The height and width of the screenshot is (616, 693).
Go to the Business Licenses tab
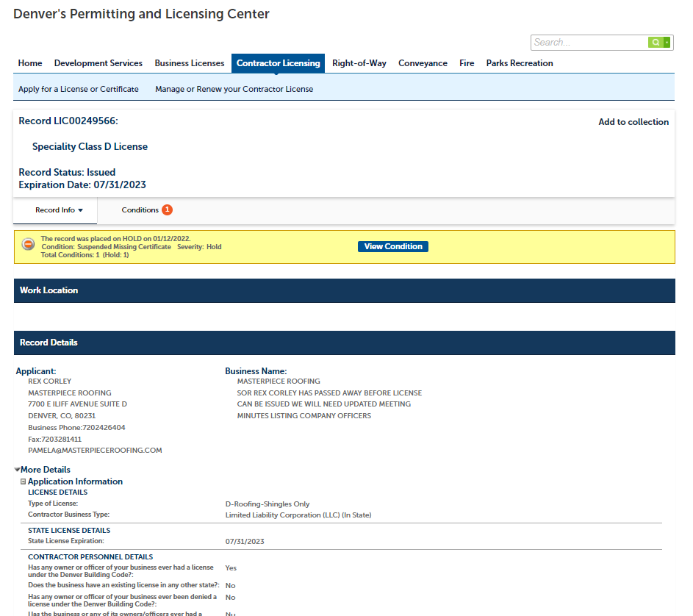(190, 63)
